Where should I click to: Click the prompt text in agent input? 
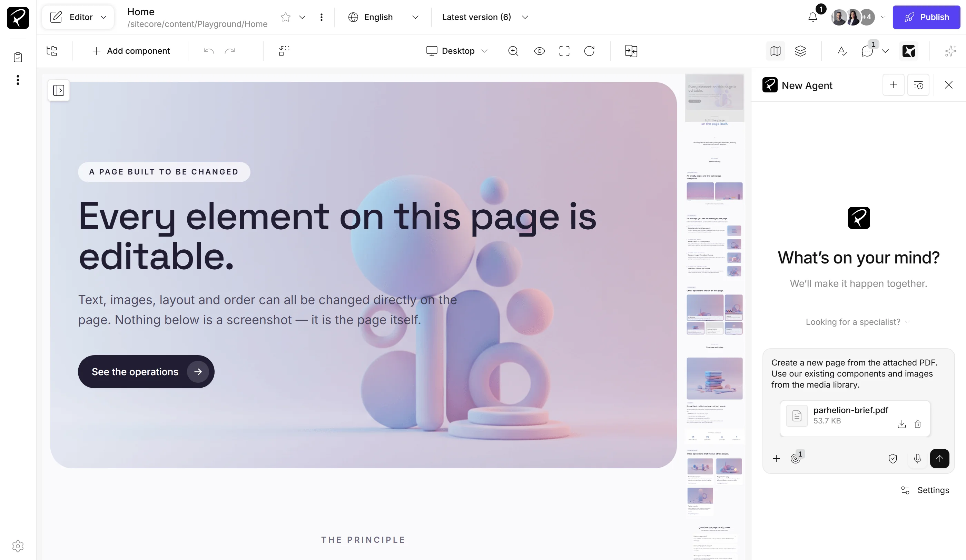855,374
